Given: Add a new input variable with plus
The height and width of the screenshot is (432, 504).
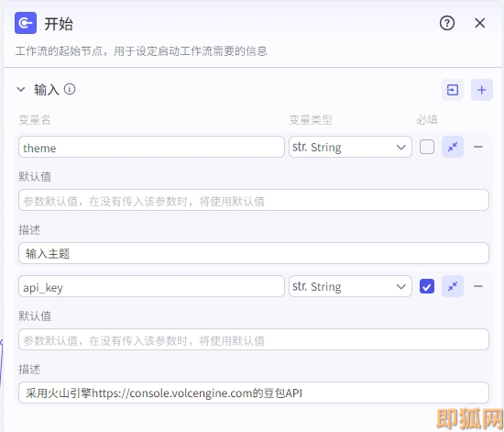Looking at the screenshot, I should click(x=481, y=90).
